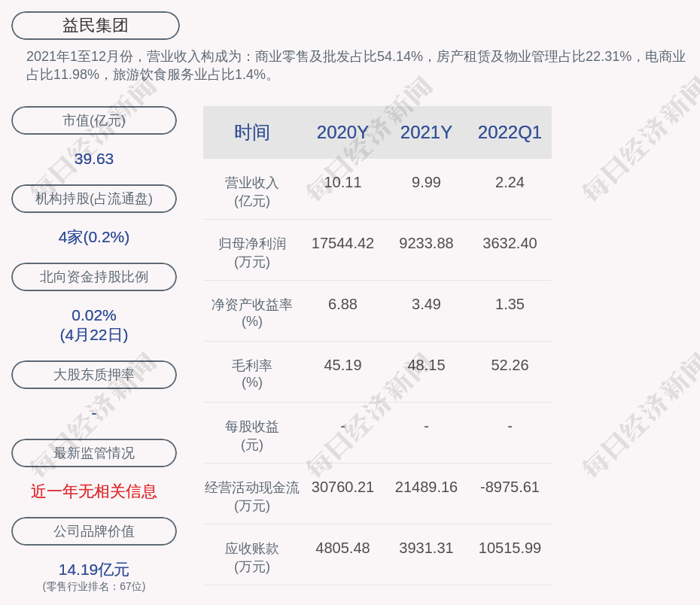Image resolution: width=700 pixels, height=605 pixels.
Task: Click the market value 39.63
Action: coord(94,159)
